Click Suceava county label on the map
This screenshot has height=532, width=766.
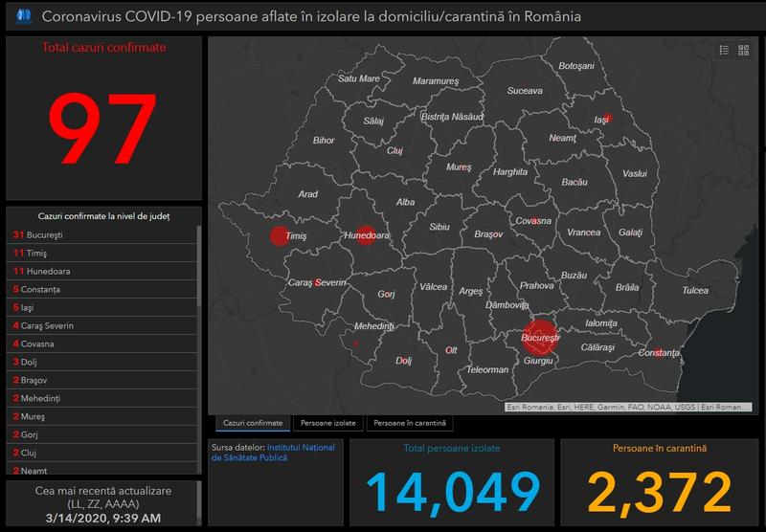point(525,91)
